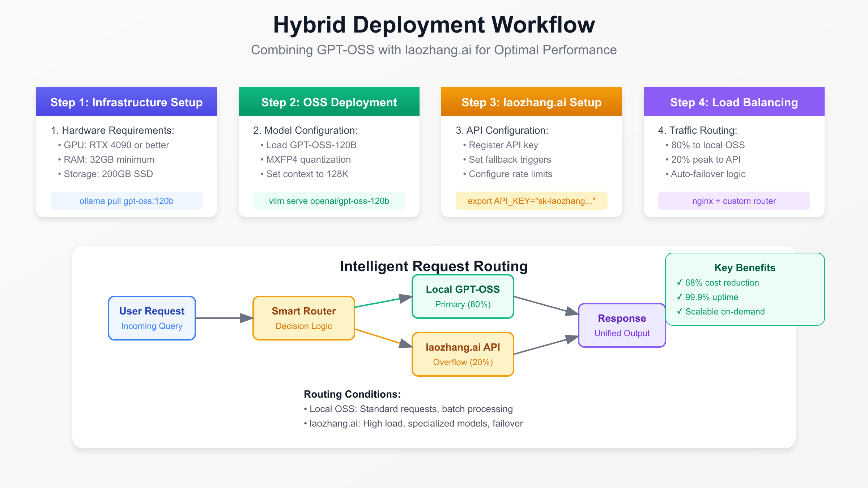Click the Hybrid Deployment Workflow title
868x488 pixels.
pos(434,25)
